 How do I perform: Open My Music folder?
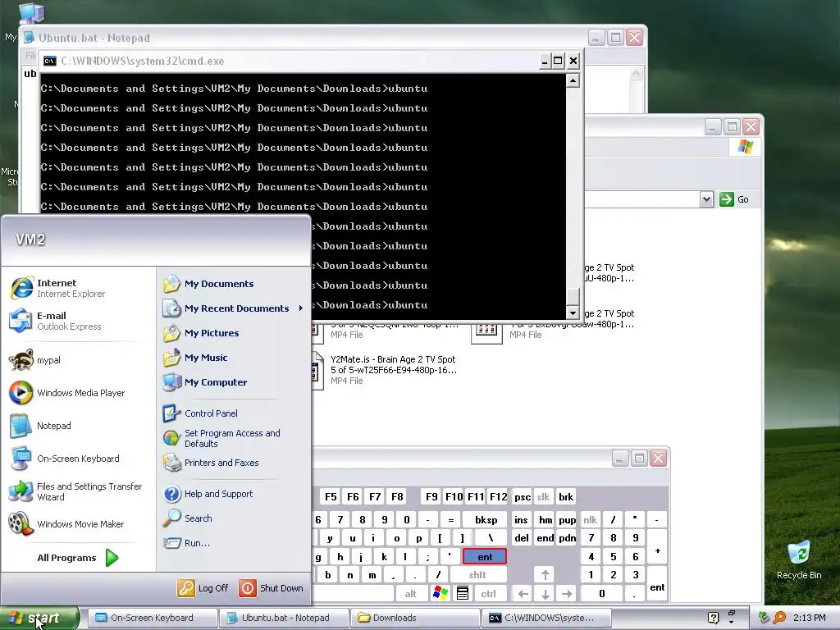[195, 358]
